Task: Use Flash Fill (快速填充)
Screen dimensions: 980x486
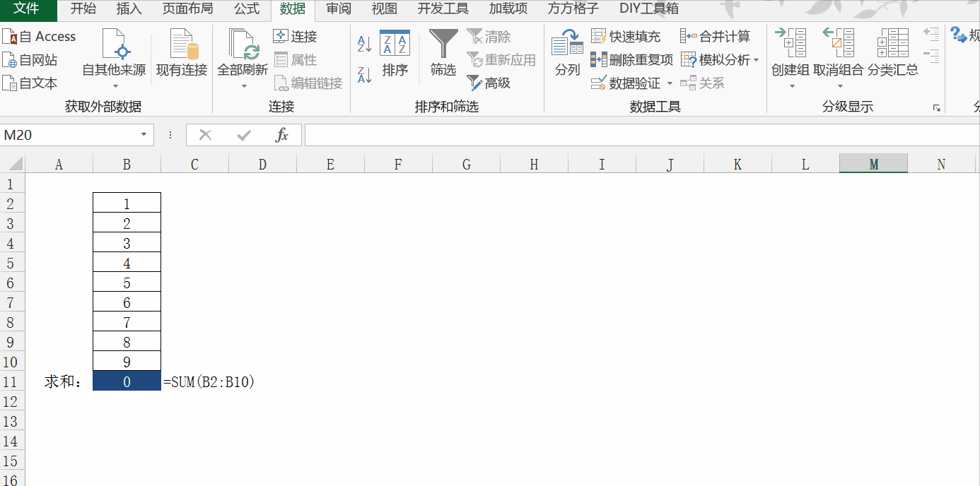Action: 626,37
